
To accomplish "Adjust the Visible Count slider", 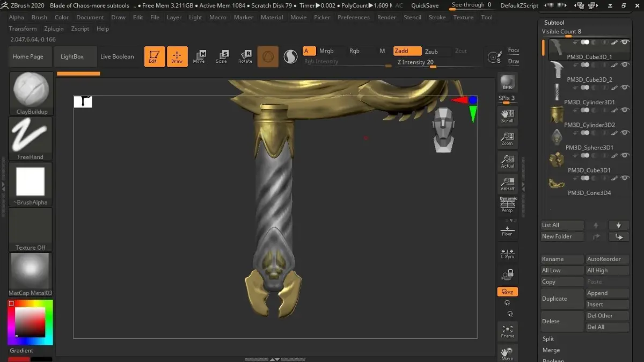I will 585,33.
